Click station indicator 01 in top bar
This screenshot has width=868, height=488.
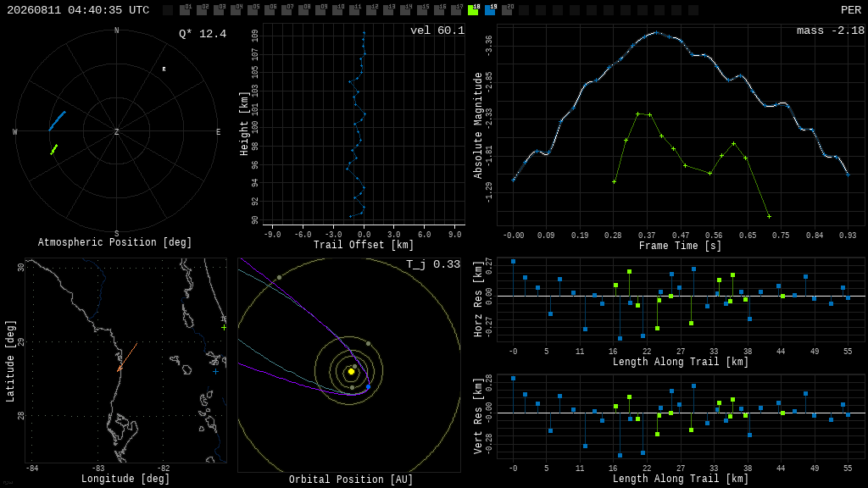click(x=185, y=10)
